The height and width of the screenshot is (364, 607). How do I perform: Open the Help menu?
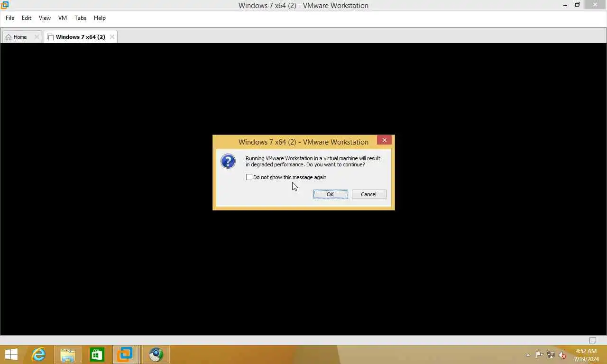[100, 18]
